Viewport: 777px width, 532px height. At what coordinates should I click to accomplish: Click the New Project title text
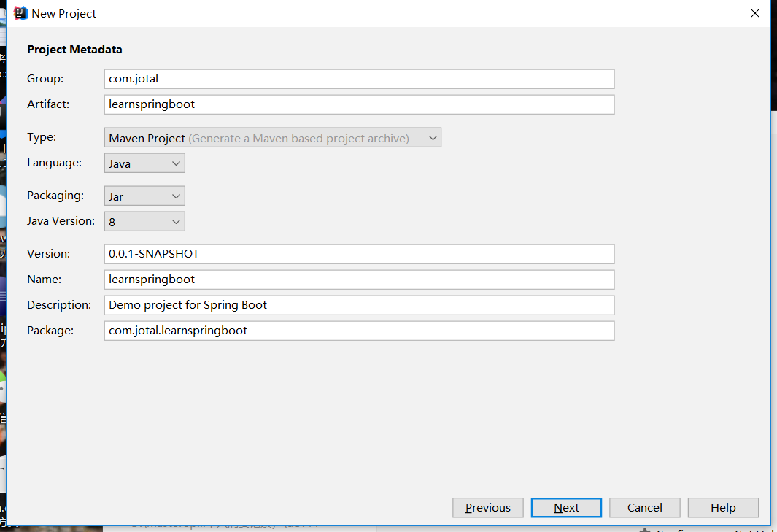coord(63,13)
